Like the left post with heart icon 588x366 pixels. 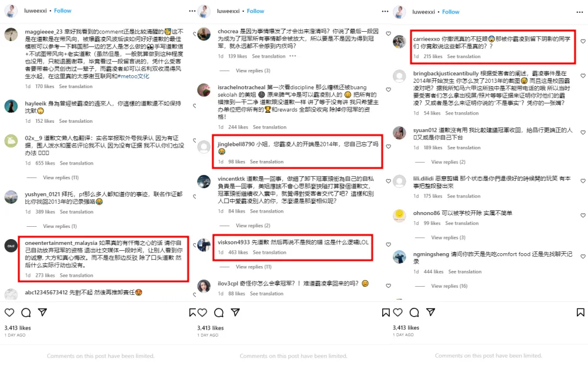(9, 312)
